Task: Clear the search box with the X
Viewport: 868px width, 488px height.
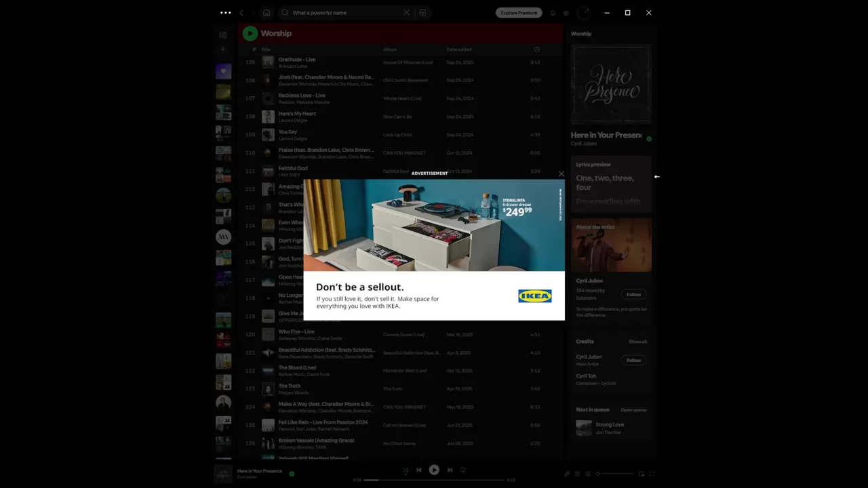Action: pos(406,13)
